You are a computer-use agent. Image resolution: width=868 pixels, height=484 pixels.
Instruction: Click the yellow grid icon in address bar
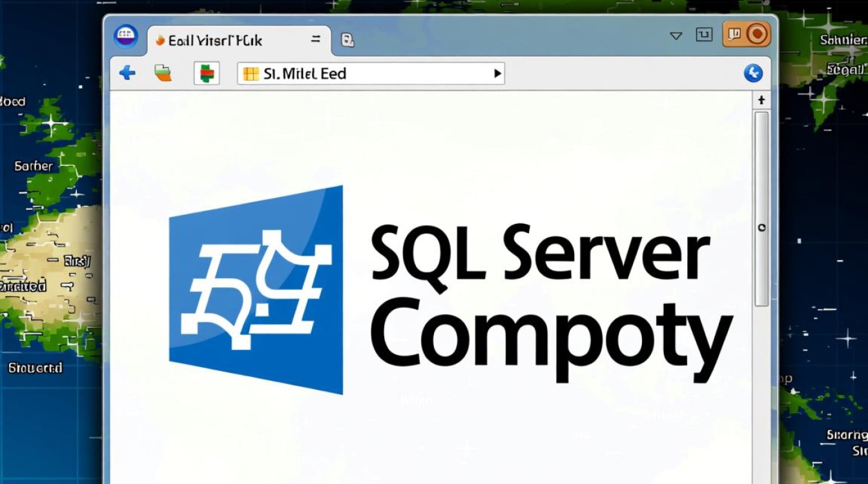click(x=251, y=74)
